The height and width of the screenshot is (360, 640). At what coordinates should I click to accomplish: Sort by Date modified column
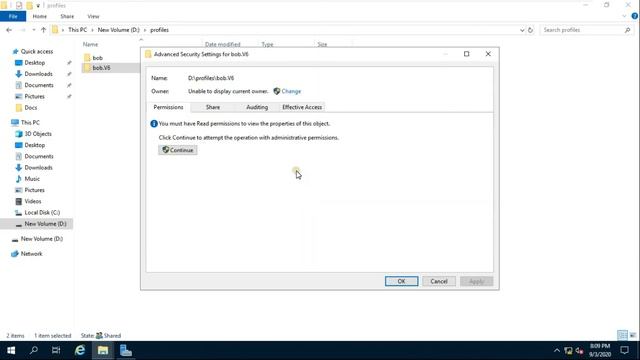[x=222, y=44]
